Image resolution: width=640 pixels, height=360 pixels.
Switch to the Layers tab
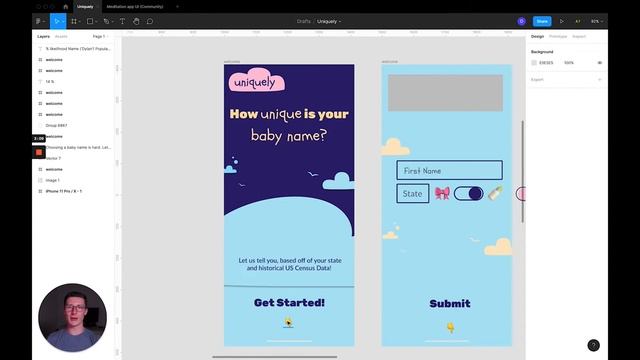click(43, 36)
